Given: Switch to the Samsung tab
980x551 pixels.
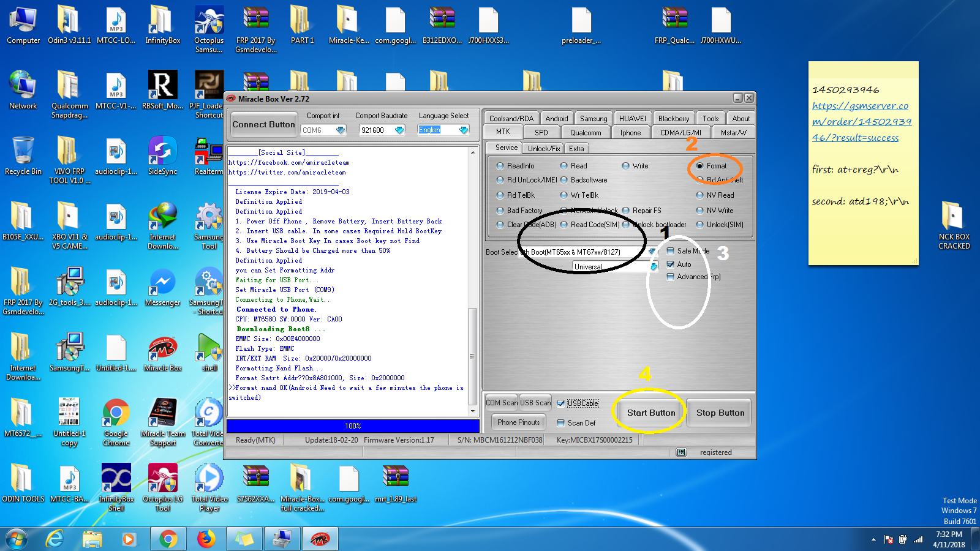Looking at the screenshot, I should [x=594, y=118].
